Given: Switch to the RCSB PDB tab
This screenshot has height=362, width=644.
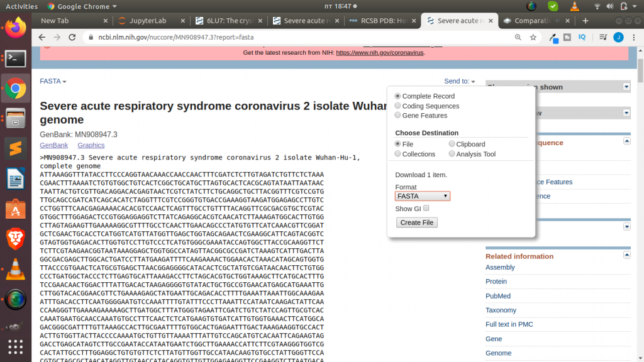Looking at the screenshot, I should 381,20.
